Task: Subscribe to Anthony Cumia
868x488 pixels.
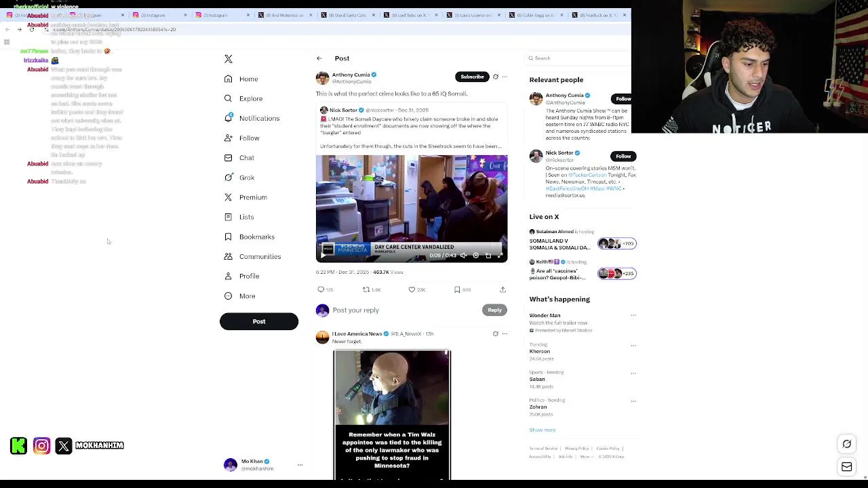Action: pyautogui.click(x=472, y=77)
